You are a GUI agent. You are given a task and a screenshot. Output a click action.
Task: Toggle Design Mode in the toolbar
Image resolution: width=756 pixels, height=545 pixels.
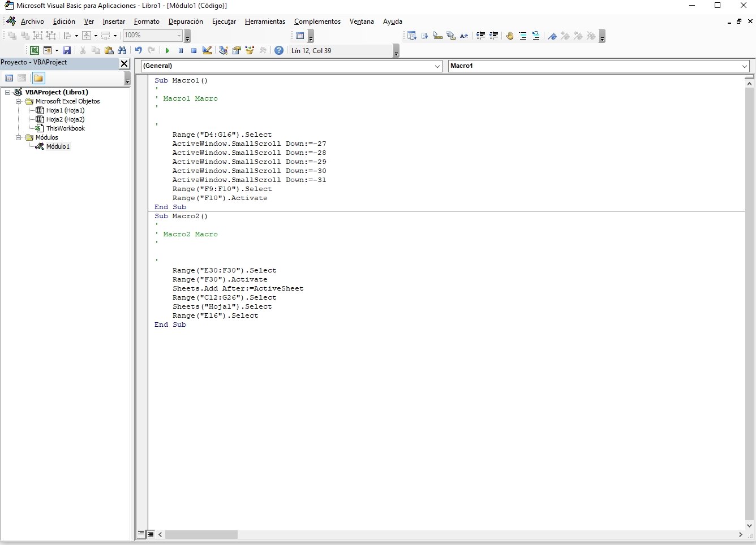207,51
